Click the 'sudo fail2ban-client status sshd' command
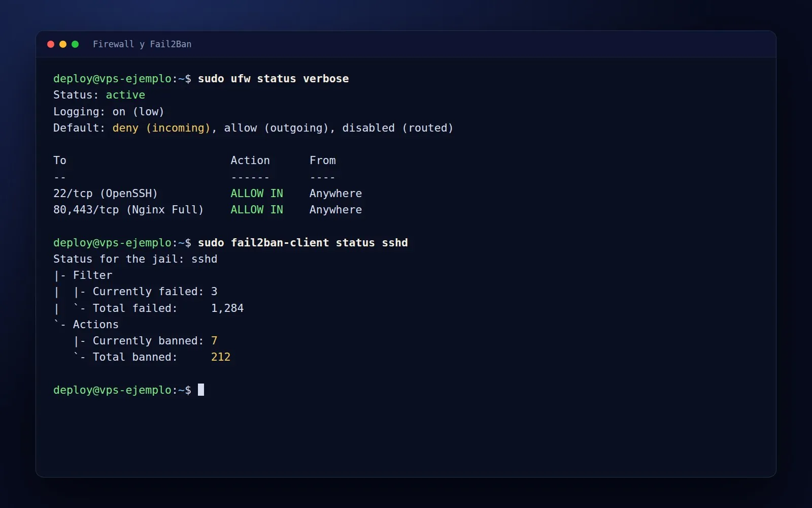This screenshot has height=508, width=812. click(x=303, y=243)
